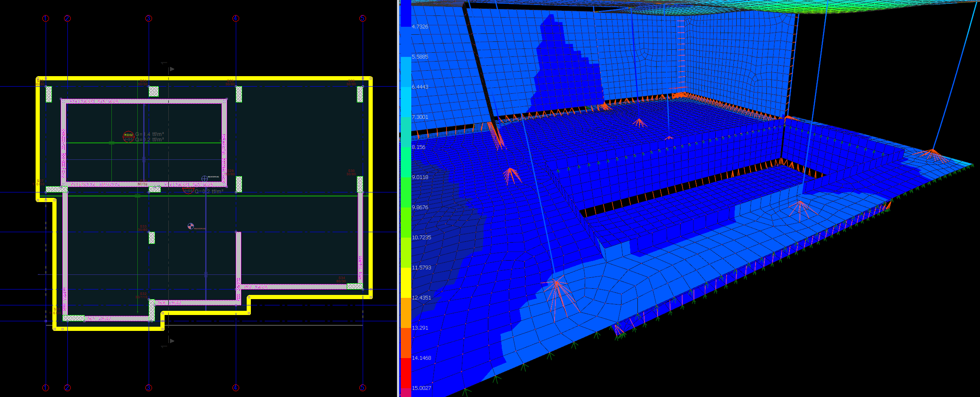The width and height of the screenshot is (980, 397).
Task: Click legend value 9.8676
Action: point(420,207)
